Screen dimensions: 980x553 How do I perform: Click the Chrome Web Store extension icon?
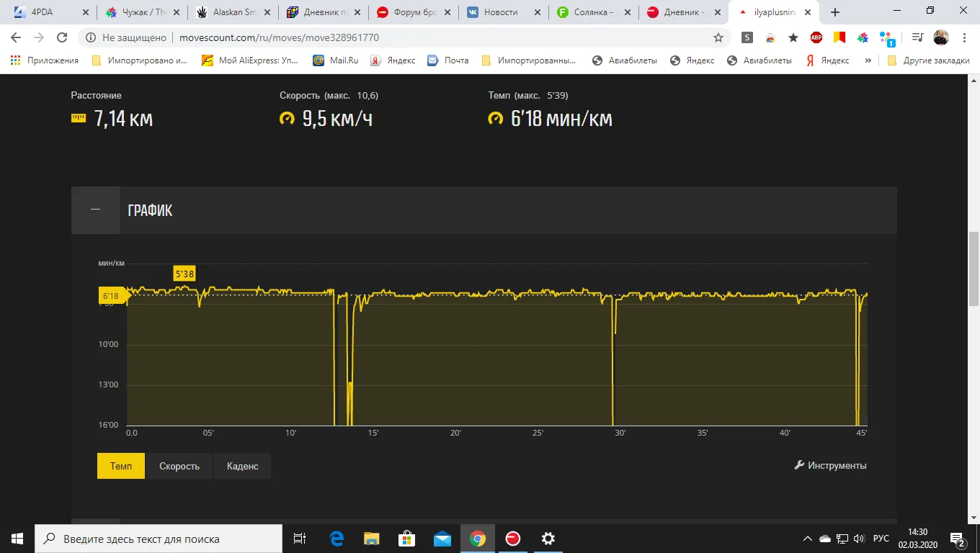[x=770, y=37]
